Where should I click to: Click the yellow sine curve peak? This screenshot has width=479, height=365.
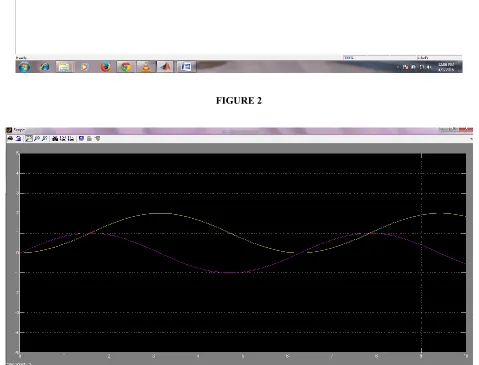click(x=161, y=213)
